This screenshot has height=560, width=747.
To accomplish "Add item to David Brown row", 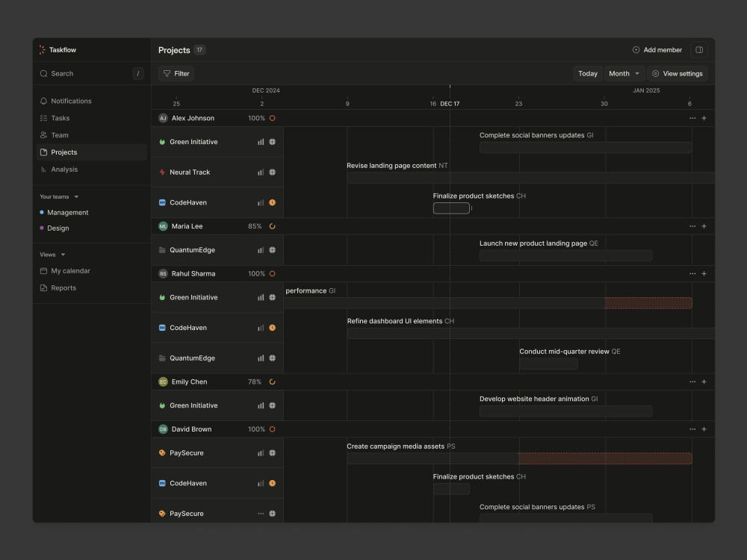I will pyautogui.click(x=704, y=429).
